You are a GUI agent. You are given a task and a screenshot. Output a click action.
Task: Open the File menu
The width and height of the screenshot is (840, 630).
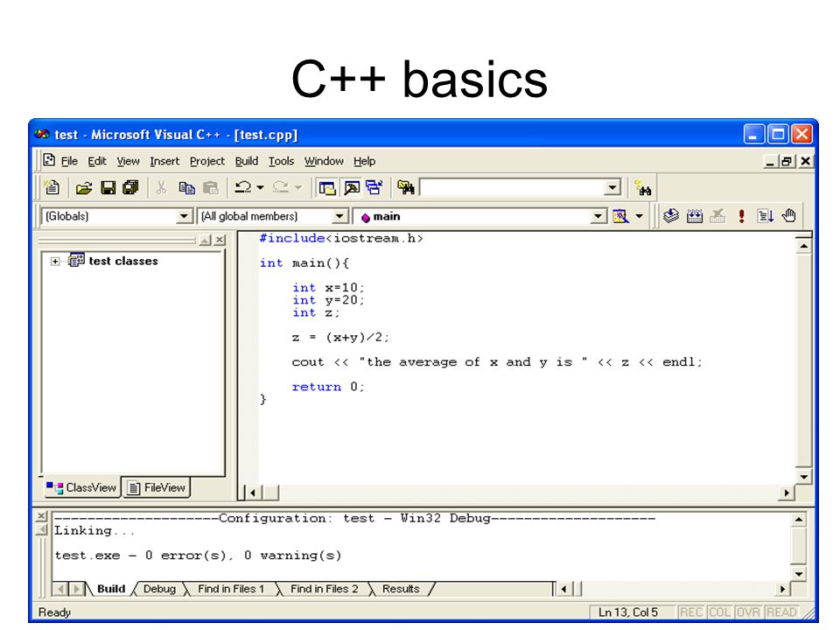(69, 161)
